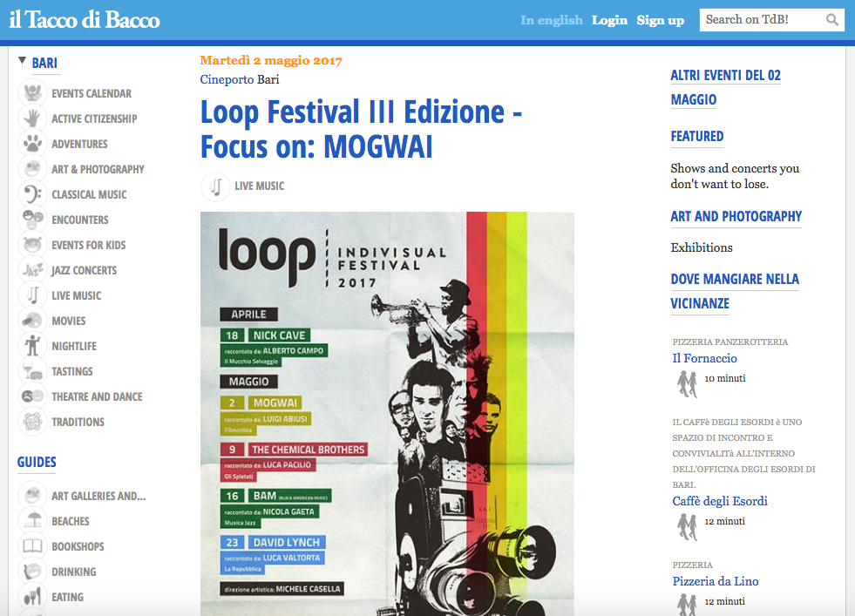Click the walking icon under Caffè degli Esordi
The width and height of the screenshot is (855, 616).
687,526
